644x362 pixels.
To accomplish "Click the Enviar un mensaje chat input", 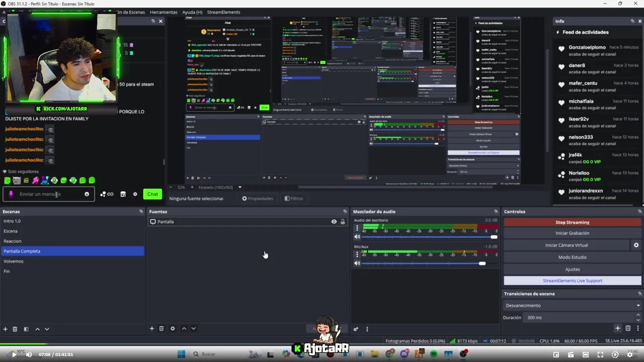I will [48, 194].
